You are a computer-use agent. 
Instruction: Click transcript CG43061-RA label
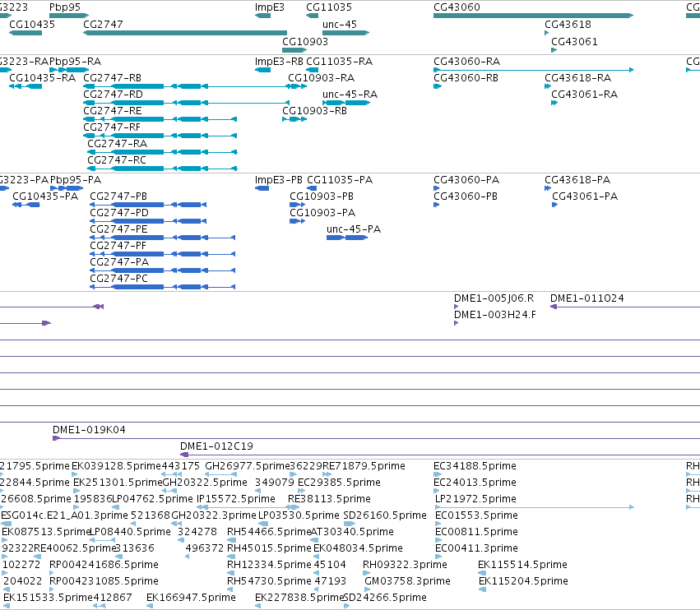[585, 95]
